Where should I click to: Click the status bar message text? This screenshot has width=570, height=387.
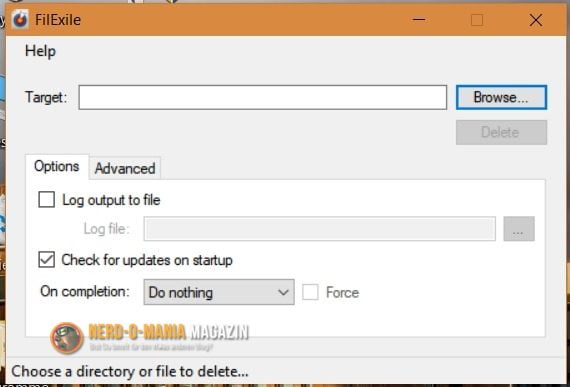click(x=130, y=371)
